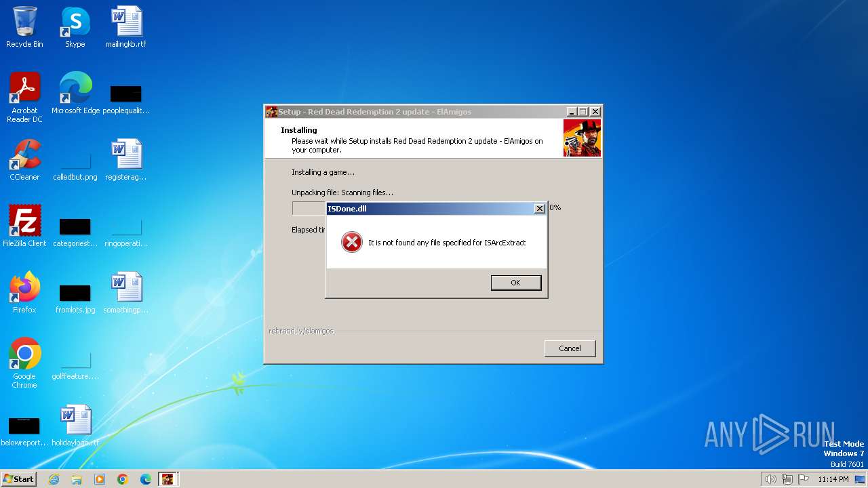
Task: Select the categoriest... desktop file
Action: pyautogui.click(x=75, y=230)
